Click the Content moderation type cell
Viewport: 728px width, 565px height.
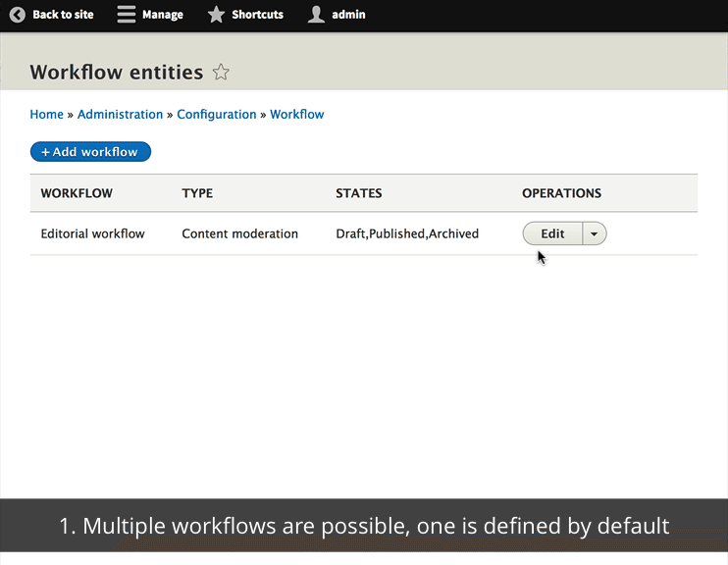click(x=239, y=233)
